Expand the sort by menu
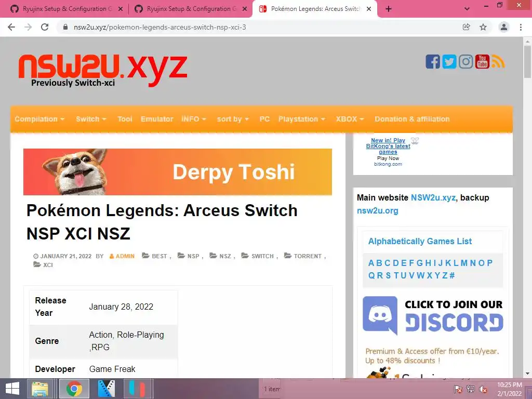Image resolution: width=532 pixels, height=399 pixels. click(x=233, y=119)
